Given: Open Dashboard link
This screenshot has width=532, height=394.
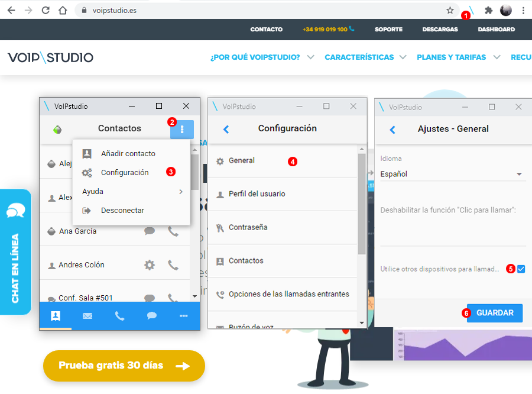Looking at the screenshot, I should click(497, 29).
